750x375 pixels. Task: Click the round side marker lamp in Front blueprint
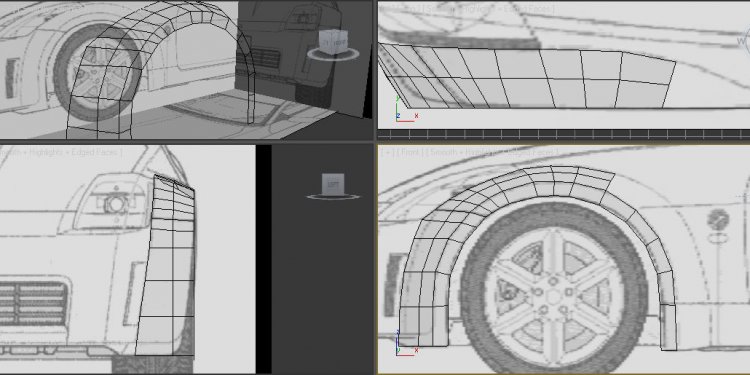coord(717,220)
